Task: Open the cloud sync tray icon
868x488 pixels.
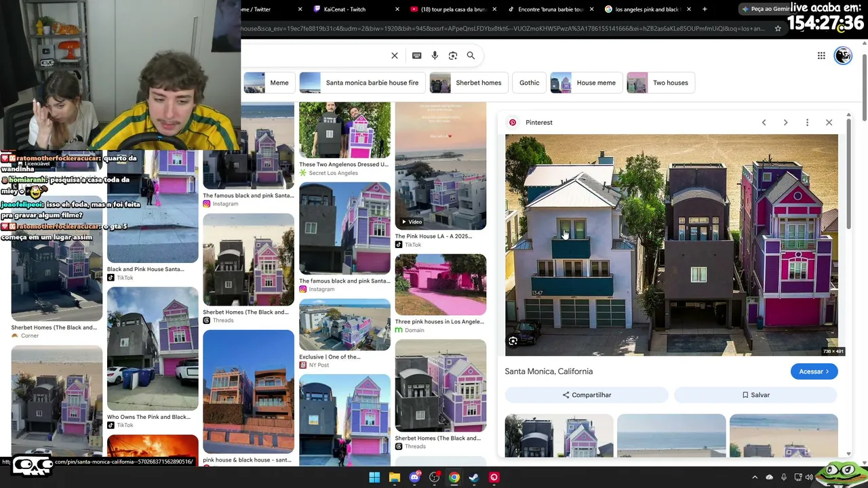Action: [770, 477]
